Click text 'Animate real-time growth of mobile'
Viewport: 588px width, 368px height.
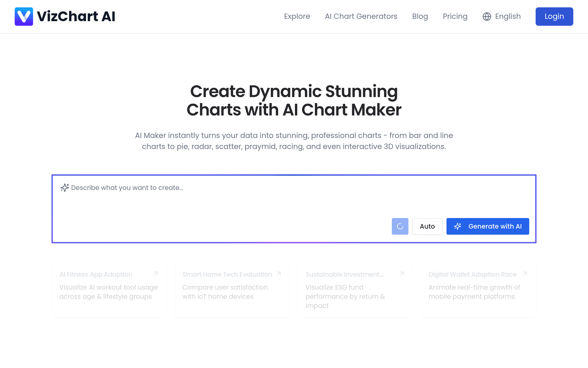tap(474, 292)
